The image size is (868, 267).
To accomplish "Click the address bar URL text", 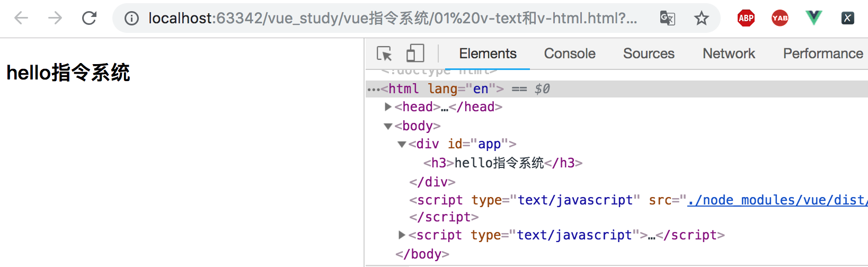I will click(392, 19).
